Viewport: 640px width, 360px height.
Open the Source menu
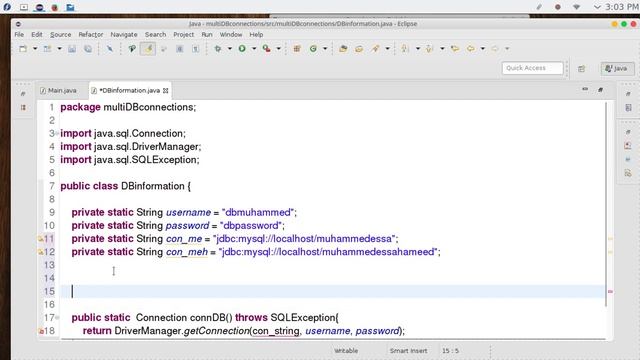[60, 35]
